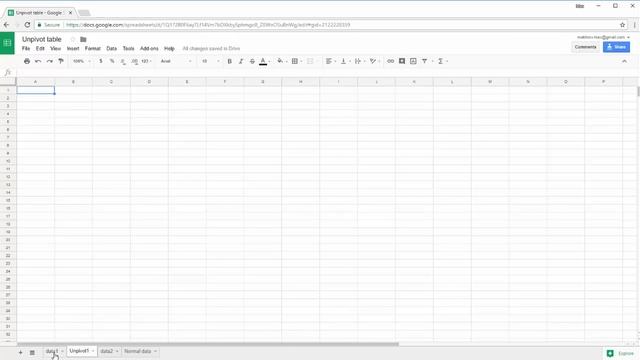Open the Borders dropdown
Image resolution: width=640 pixels, height=360 pixels.
coord(296,61)
